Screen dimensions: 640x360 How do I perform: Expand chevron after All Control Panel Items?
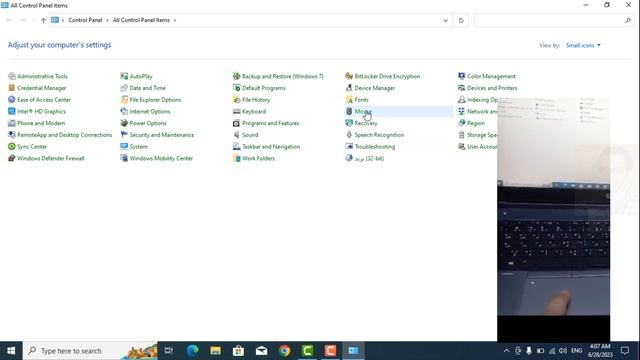point(175,20)
